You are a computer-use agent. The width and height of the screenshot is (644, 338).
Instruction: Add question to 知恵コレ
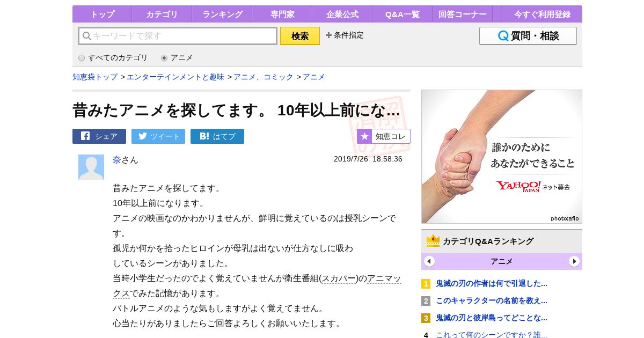pyautogui.click(x=384, y=136)
